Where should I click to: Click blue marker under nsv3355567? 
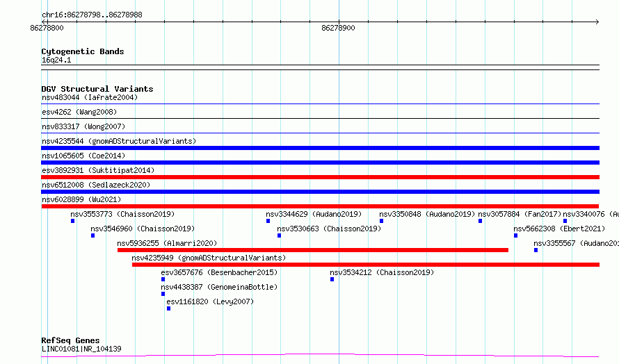[x=536, y=250]
